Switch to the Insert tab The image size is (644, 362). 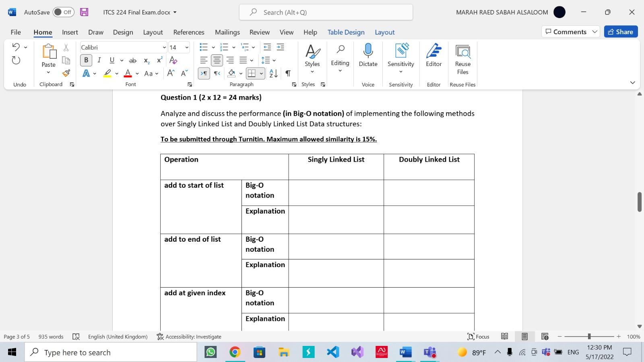tap(70, 32)
